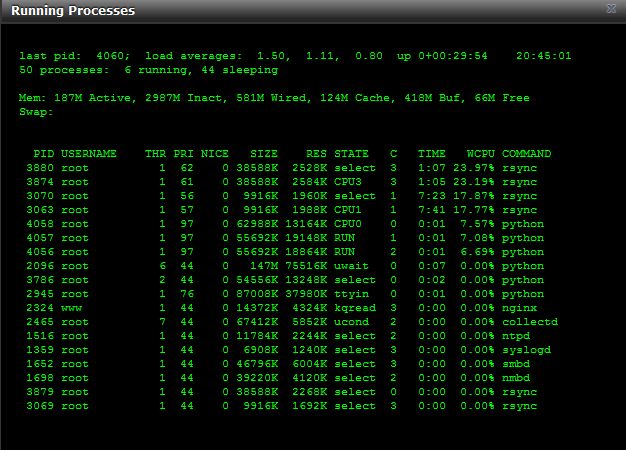Viewport: 626px width, 450px height.
Task: Click the CPU0 state value
Action: pyautogui.click(x=348, y=224)
